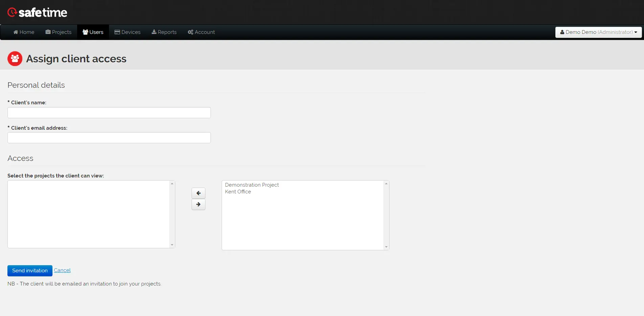Click the Client's name field
The image size is (644, 316).
pyautogui.click(x=109, y=113)
